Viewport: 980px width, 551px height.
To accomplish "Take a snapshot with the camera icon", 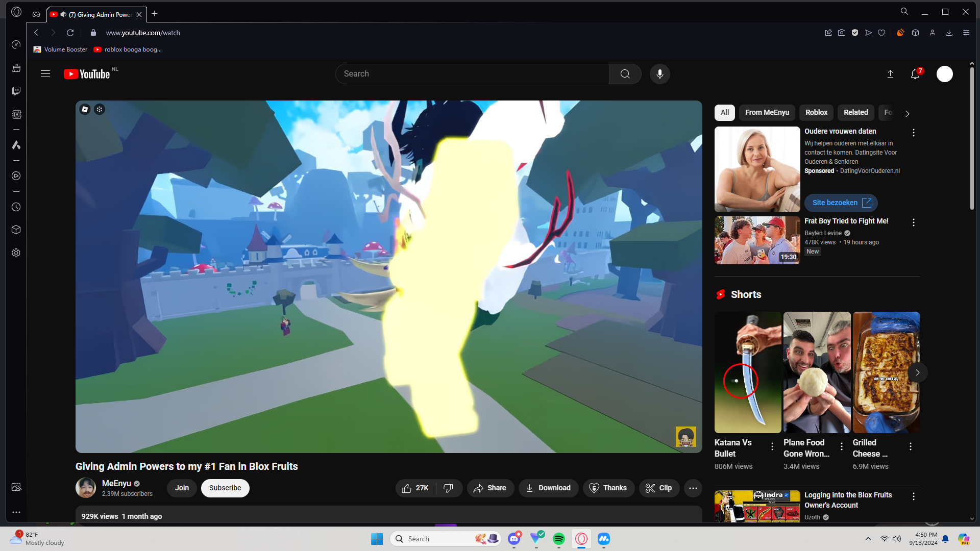I will [842, 33].
